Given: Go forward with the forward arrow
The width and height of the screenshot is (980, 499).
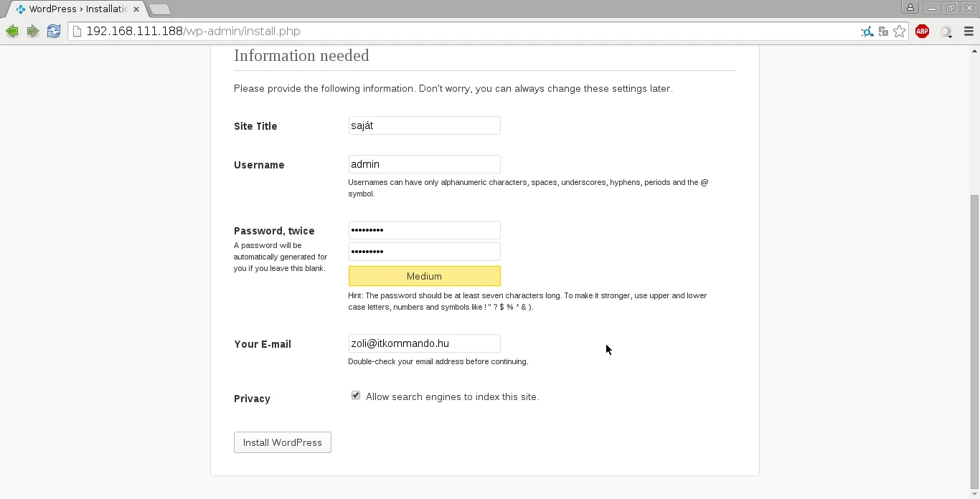Looking at the screenshot, I should pyautogui.click(x=33, y=32).
